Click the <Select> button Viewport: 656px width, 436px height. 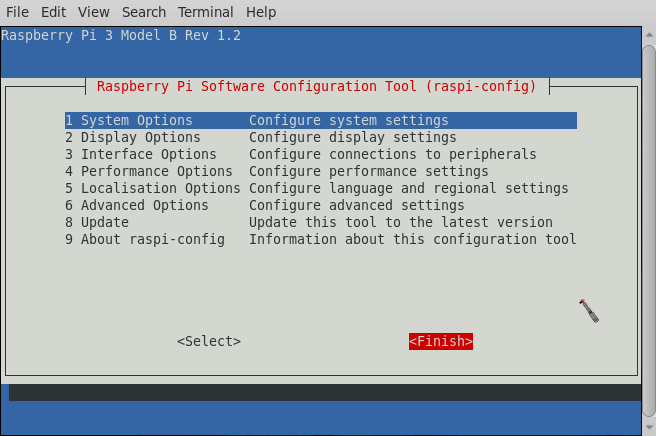(209, 341)
